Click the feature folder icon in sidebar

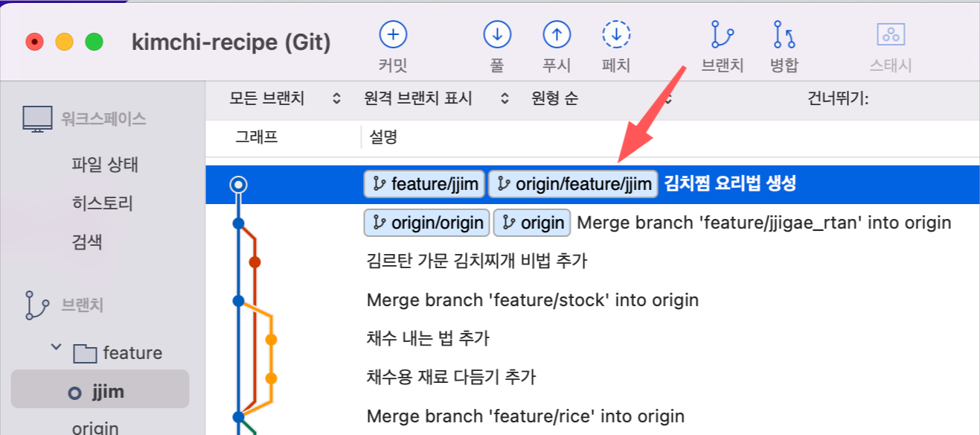[85, 353]
